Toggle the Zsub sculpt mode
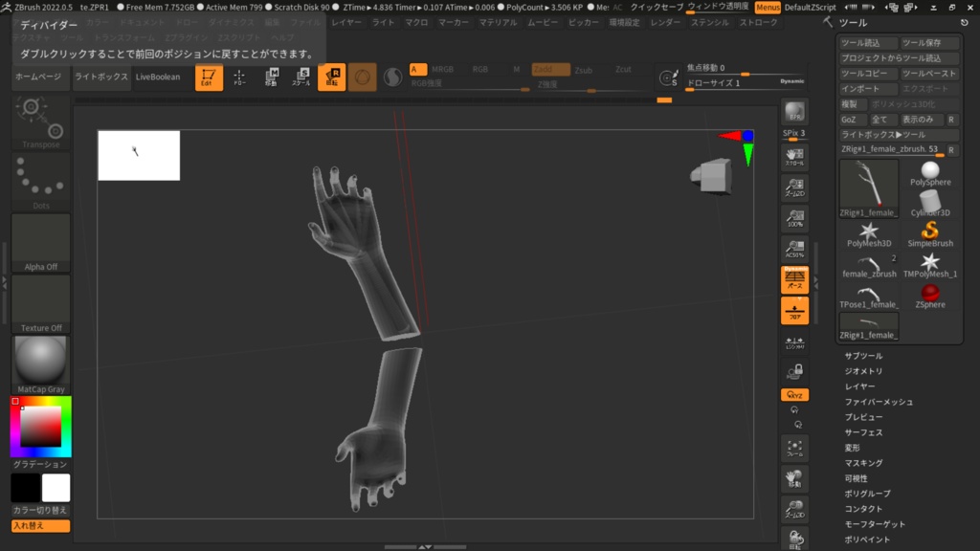 583,69
